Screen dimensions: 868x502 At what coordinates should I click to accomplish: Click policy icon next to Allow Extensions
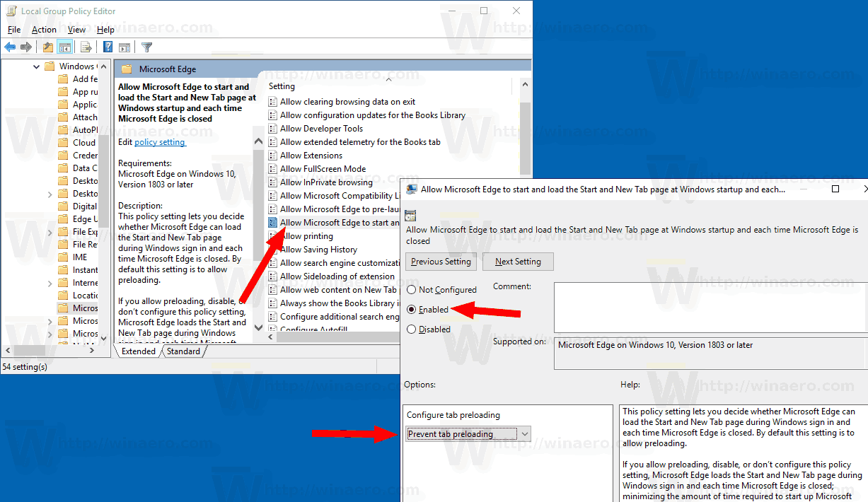pos(273,156)
